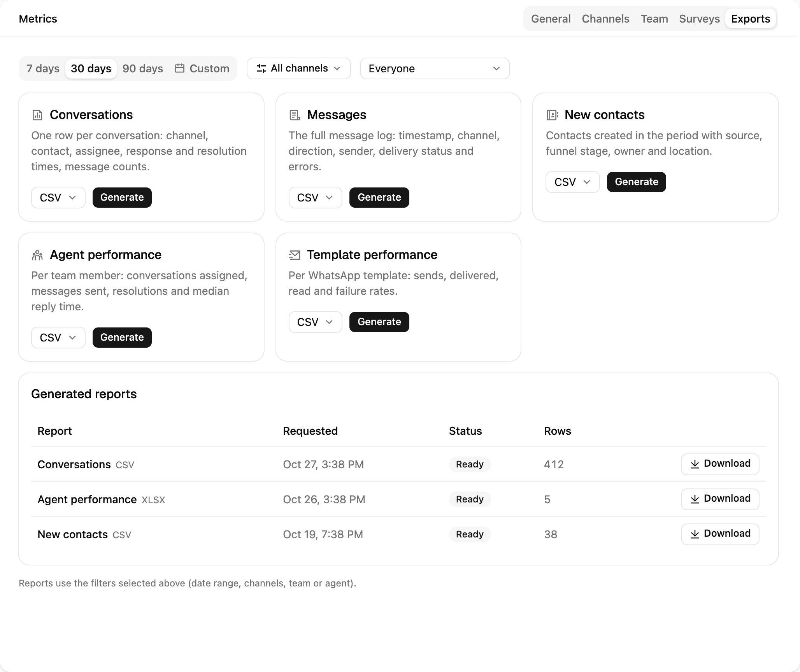Generate the Messages report
The image size is (800, 672).
click(x=379, y=198)
